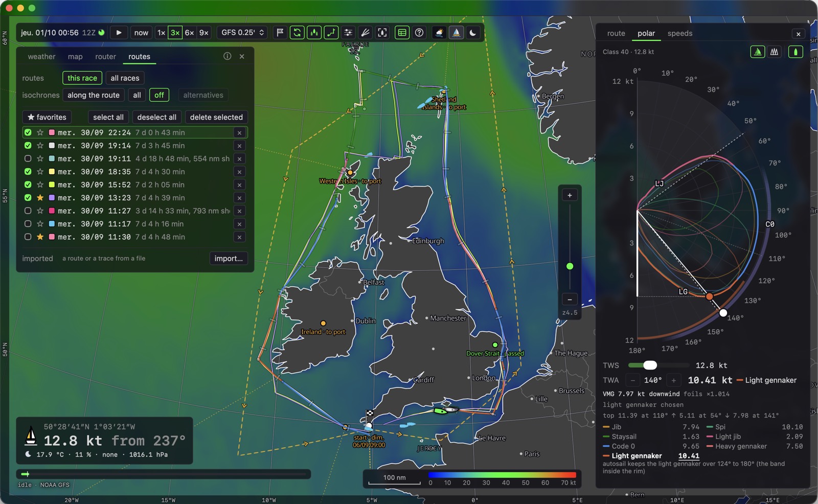
Task: Favorite the mer. 30/09 11:17 route star
Action: (40, 224)
